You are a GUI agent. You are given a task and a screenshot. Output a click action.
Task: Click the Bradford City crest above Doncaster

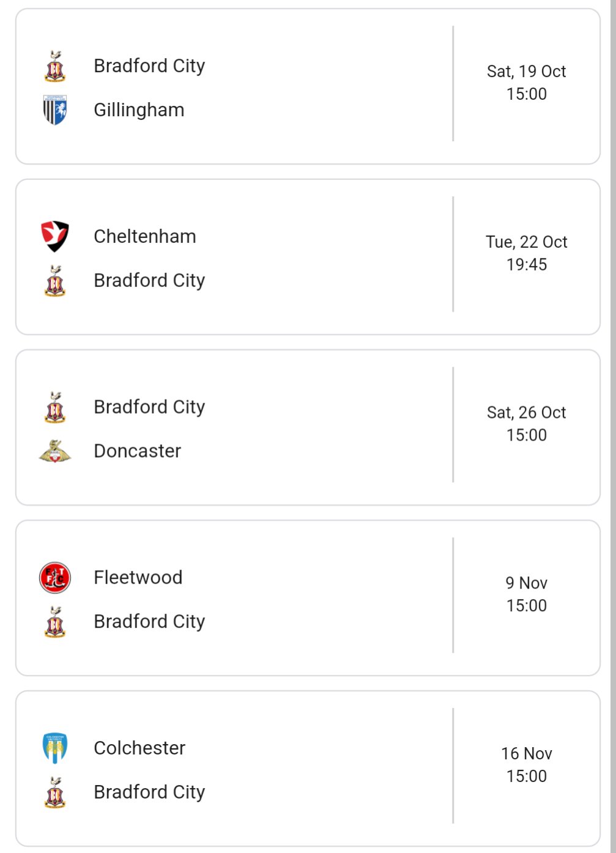pyautogui.click(x=55, y=408)
